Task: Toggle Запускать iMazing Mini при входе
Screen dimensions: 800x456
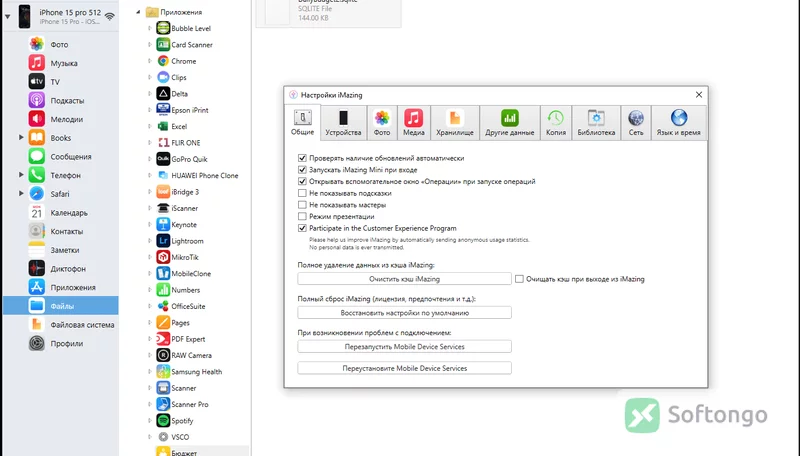Action: pos(302,170)
